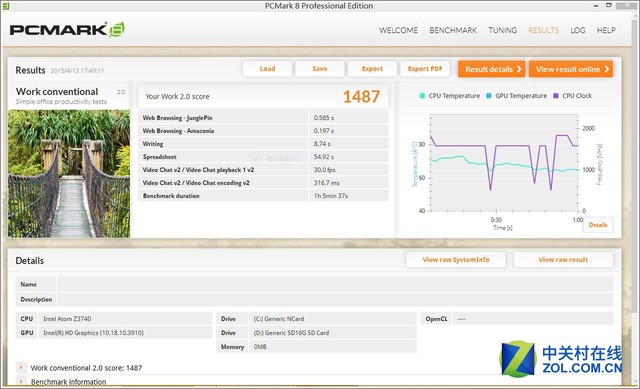Open the WELCOME tab
The image size is (640, 389).
(398, 30)
